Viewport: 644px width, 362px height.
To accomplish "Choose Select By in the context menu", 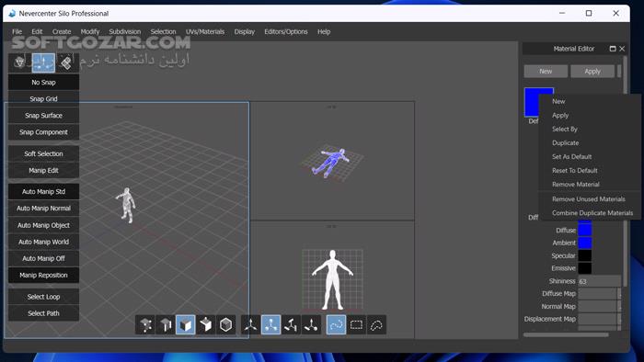I will (x=590, y=130).
